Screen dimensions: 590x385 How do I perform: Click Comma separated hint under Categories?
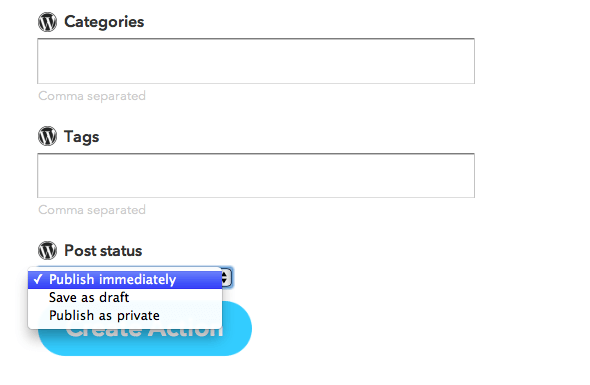(92, 96)
